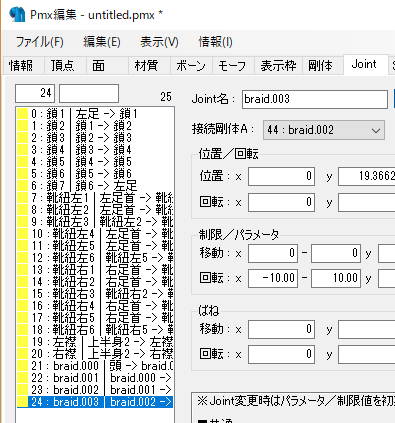Image resolution: width=395 pixels, height=423 pixels.
Task: Select joint row 3 : 鎖4
Action: click(95, 150)
